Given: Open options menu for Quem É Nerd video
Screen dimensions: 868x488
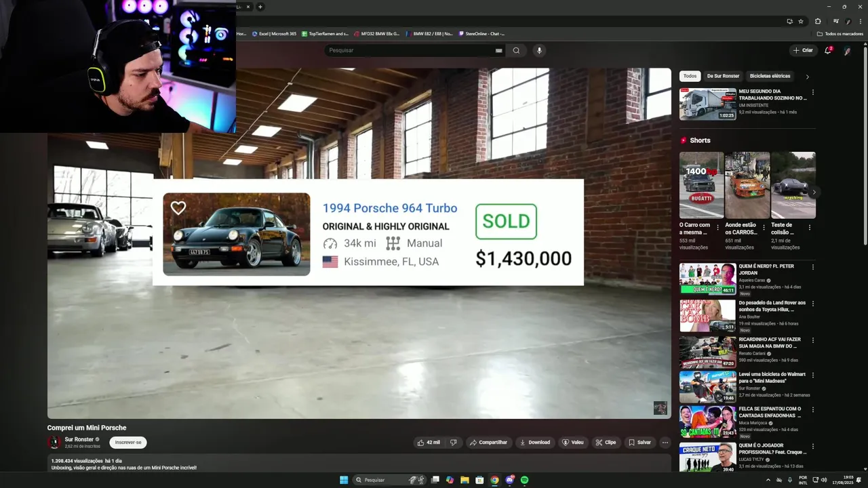Looking at the screenshot, I should coord(812,267).
